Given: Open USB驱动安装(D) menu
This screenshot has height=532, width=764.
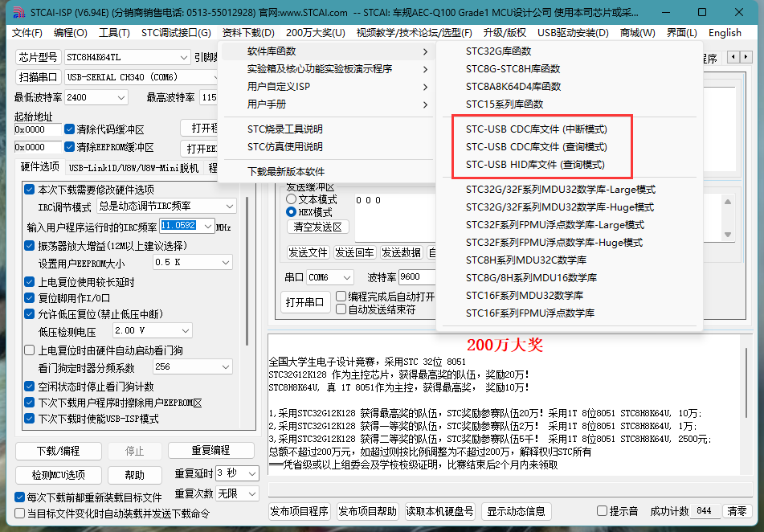Looking at the screenshot, I should pos(573,33).
